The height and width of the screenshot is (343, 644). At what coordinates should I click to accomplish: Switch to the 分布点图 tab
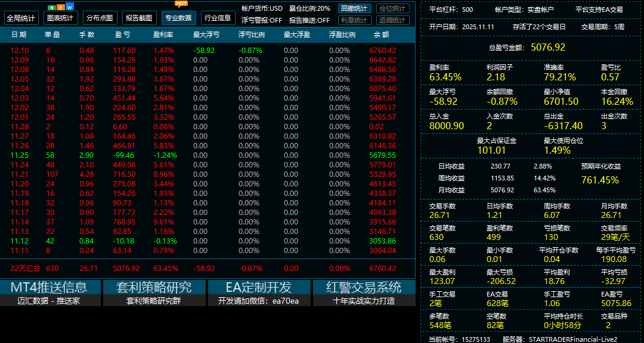100,18
